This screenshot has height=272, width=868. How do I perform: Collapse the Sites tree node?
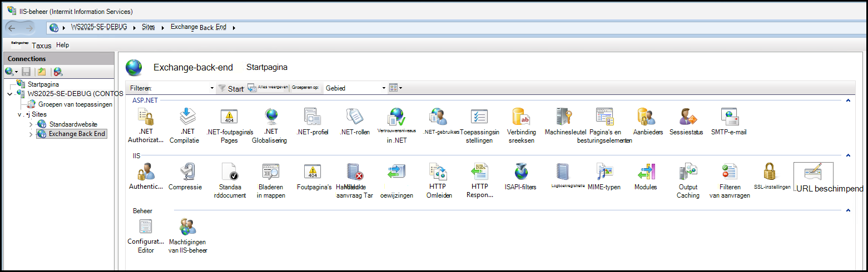[x=19, y=114]
